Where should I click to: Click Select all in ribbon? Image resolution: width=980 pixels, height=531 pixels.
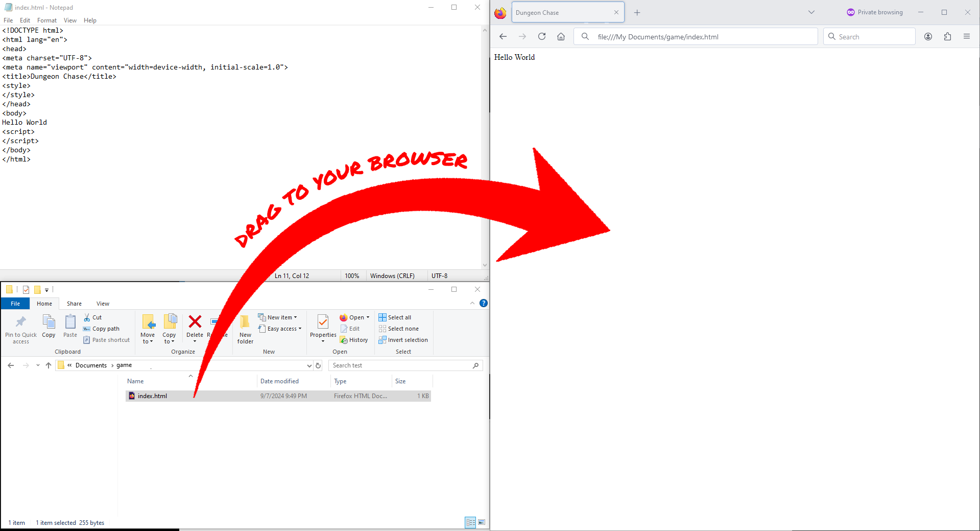[395, 317]
